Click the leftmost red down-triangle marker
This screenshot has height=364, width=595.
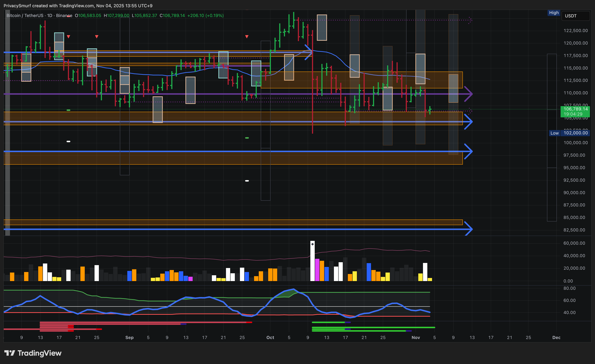[x=69, y=37]
